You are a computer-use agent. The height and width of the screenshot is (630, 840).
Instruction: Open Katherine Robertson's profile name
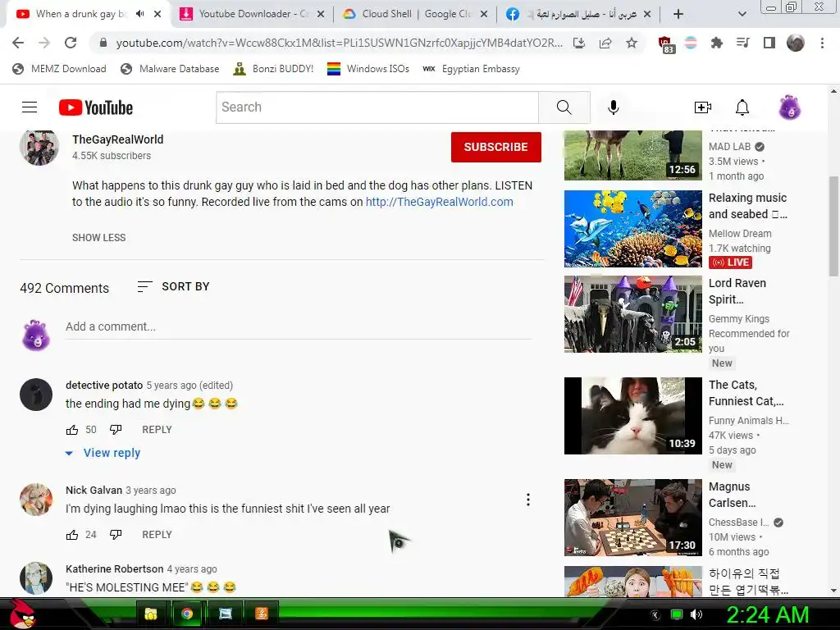click(115, 569)
